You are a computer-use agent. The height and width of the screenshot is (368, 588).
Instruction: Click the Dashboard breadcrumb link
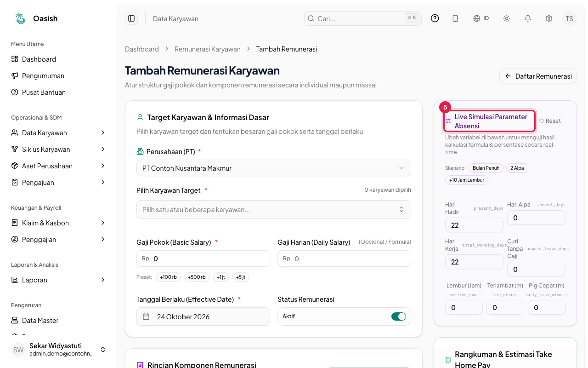pyautogui.click(x=142, y=49)
